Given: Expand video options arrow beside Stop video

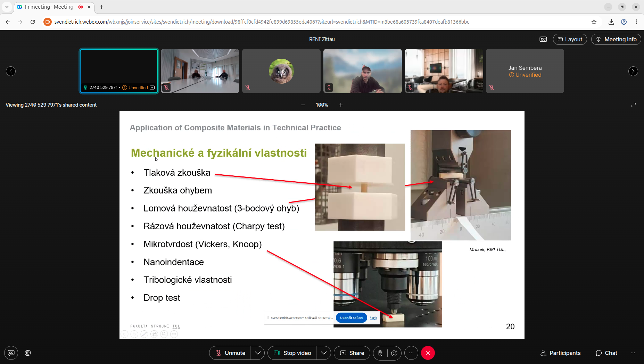Looking at the screenshot, I should tap(323, 353).
